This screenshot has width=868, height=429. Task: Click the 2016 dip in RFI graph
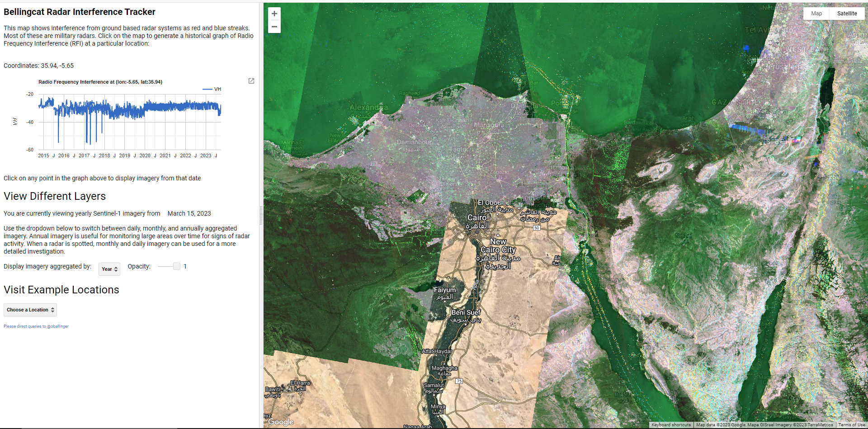[x=58, y=141]
